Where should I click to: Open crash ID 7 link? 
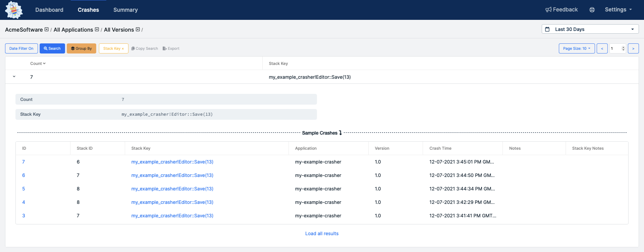pyautogui.click(x=24, y=162)
